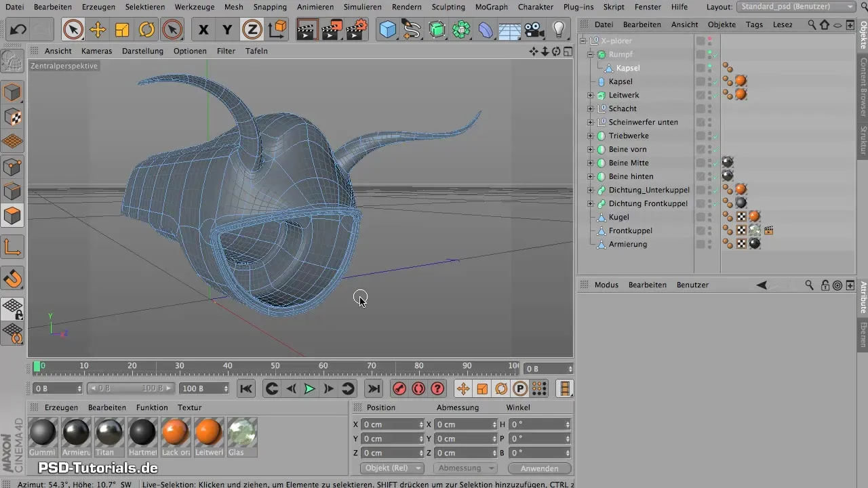Click the Anwenden button
The image size is (868, 488).
pos(540,468)
